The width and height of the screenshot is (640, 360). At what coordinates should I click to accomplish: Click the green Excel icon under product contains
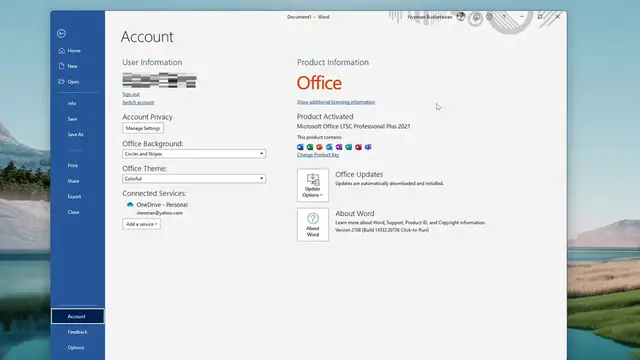coord(310,147)
